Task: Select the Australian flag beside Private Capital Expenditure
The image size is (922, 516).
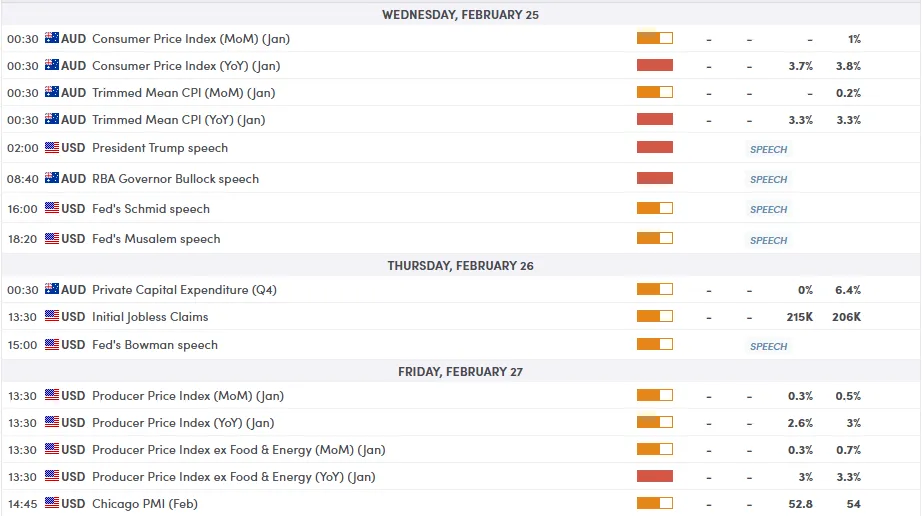Action: click(x=52, y=290)
